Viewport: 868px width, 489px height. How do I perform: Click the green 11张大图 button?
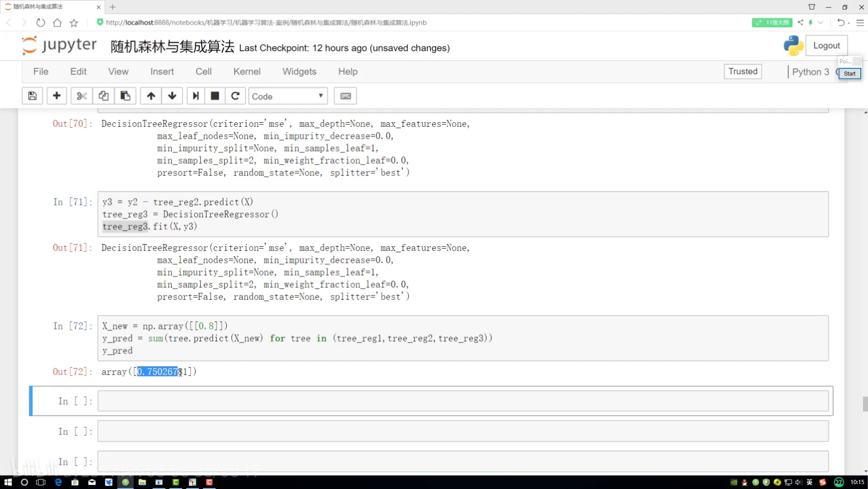coord(772,23)
